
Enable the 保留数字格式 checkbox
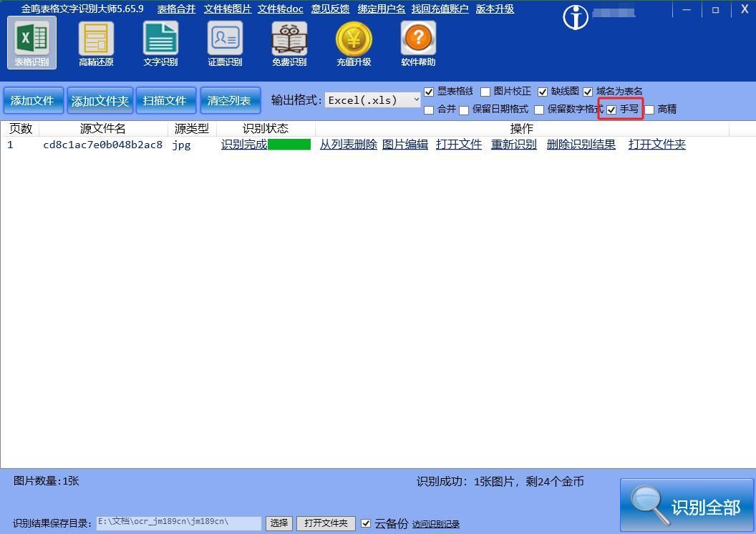tap(539, 110)
